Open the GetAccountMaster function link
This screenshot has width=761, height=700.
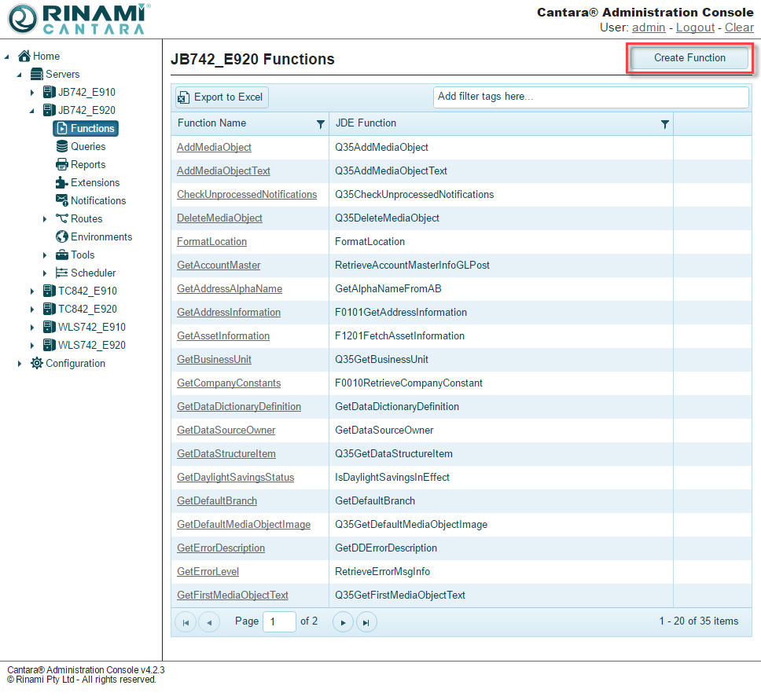(x=219, y=266)
